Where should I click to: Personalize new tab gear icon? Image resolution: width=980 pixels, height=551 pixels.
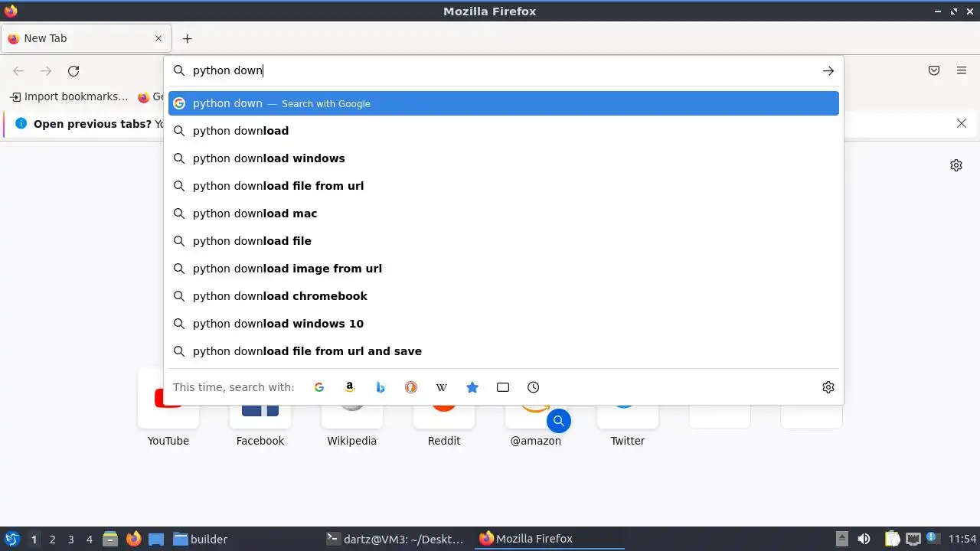tap(956, 165)
